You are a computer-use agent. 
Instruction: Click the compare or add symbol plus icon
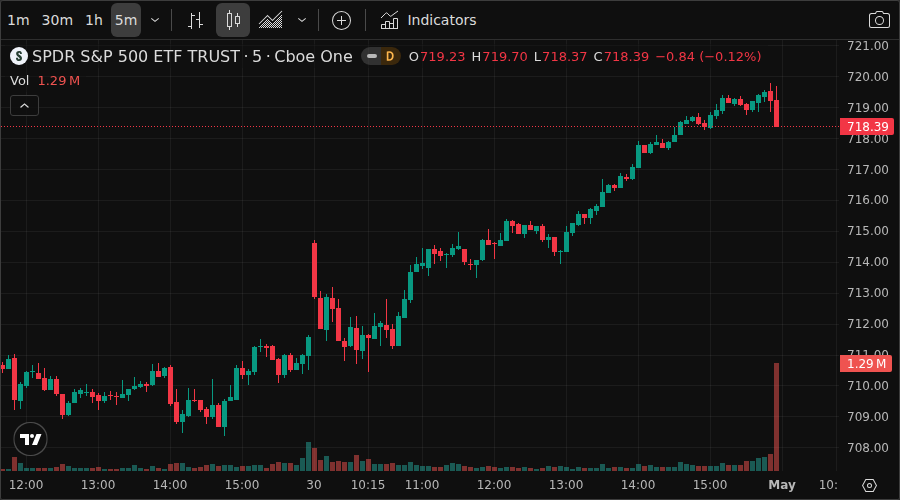point(342,20)
